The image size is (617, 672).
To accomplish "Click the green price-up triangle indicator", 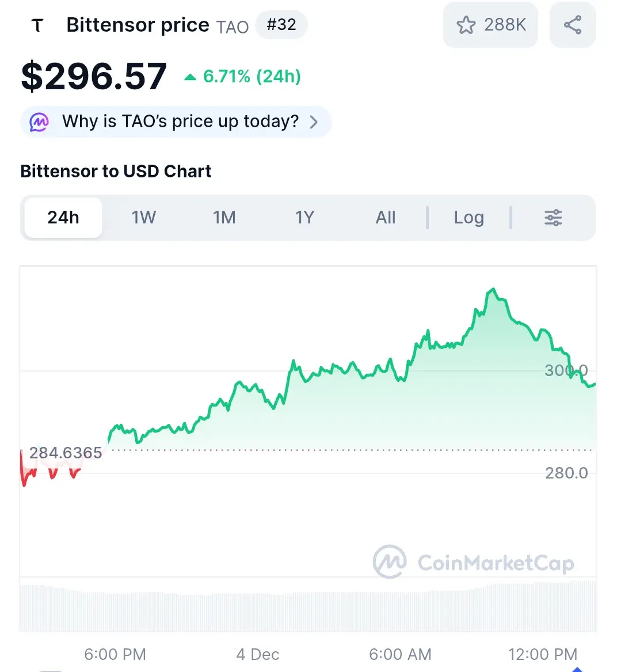I will pyautogui.click(x=190, y=77).
